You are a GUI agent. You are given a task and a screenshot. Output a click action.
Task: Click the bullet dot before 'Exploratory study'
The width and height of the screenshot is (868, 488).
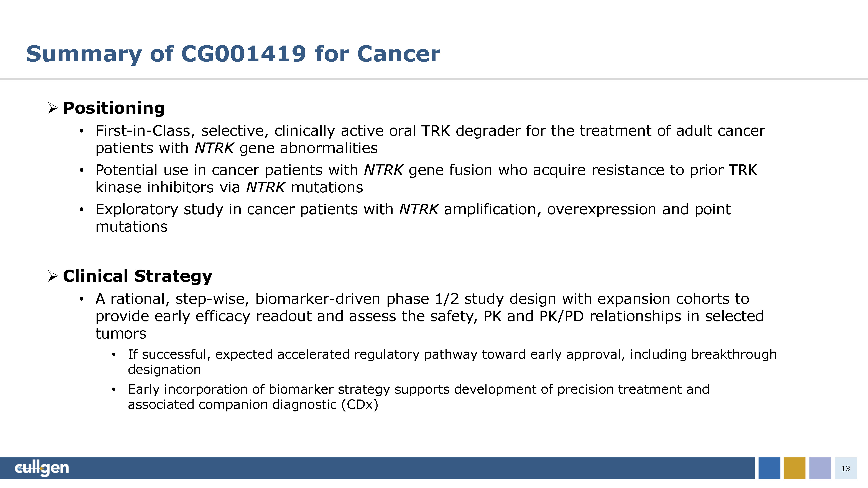tap(81, 210)
